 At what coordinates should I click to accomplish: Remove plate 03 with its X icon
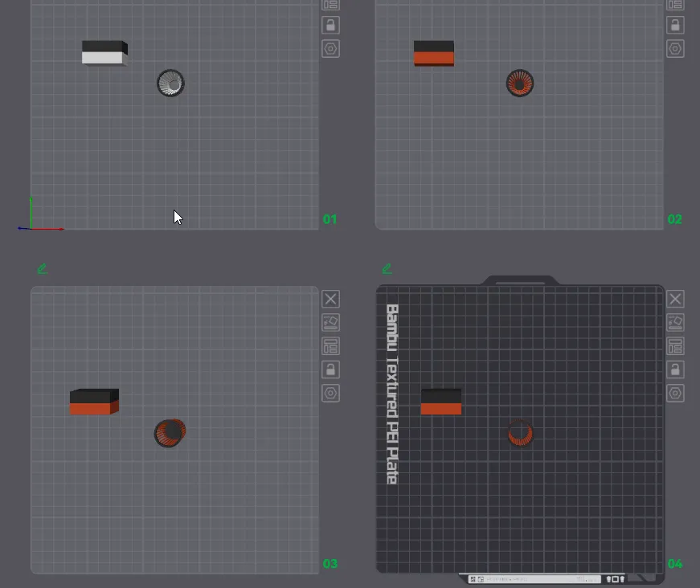[330, 299]
